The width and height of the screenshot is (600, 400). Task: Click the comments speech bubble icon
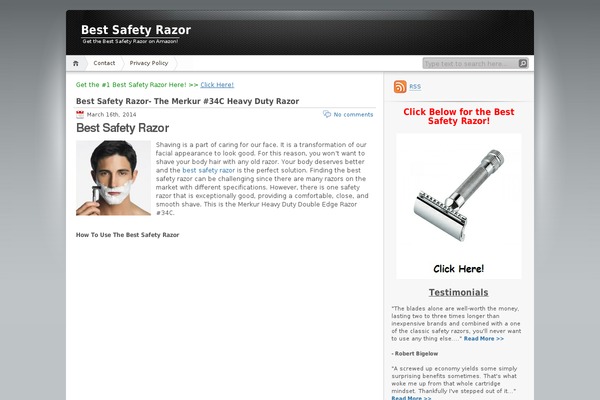tap(326, 114)
